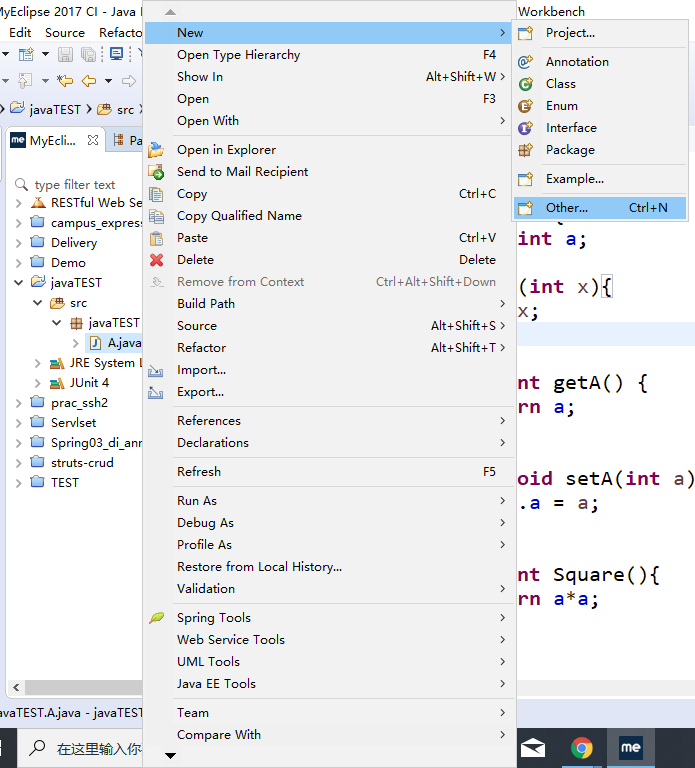Click the Send to Mail Recipient icon
Viewport: 695px width, 768px height.
[x=156, y=172]
